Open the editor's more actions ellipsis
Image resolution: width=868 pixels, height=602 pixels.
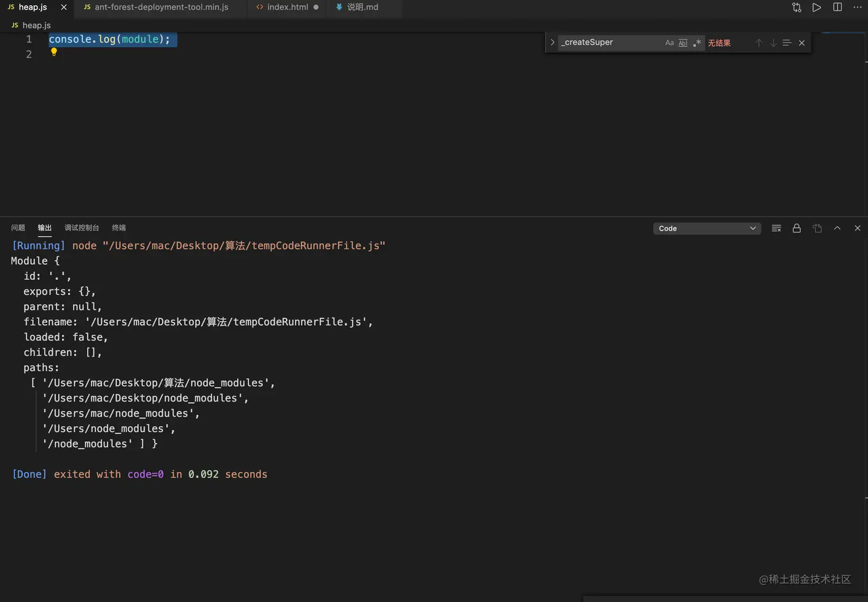(858, 7)
